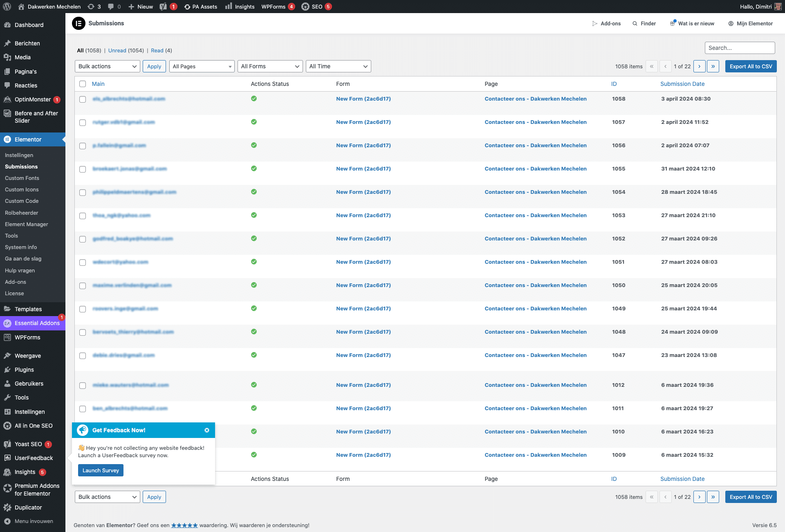Viewport: 785px width, 532px height.
Task: Jump to last page in top pagination
Action: click(713, 66)
